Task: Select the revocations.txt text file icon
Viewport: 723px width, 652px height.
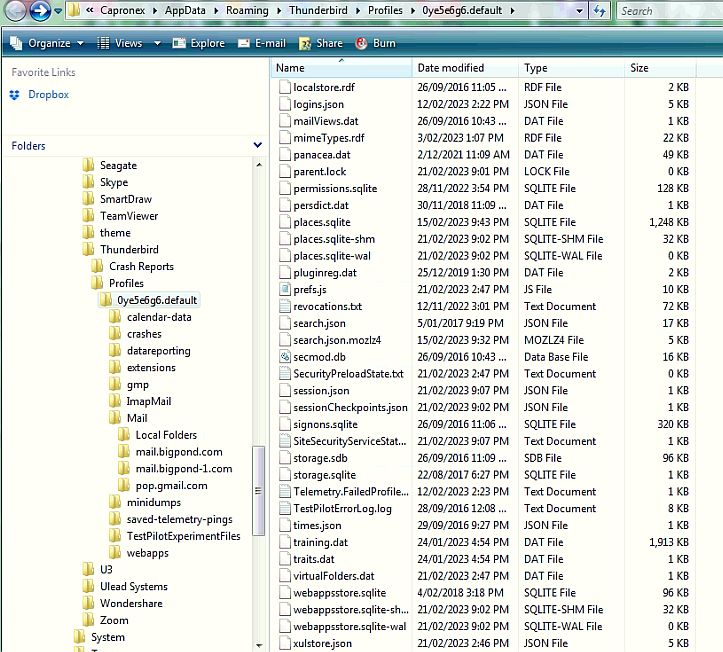Action: click(x=285, y=306)
